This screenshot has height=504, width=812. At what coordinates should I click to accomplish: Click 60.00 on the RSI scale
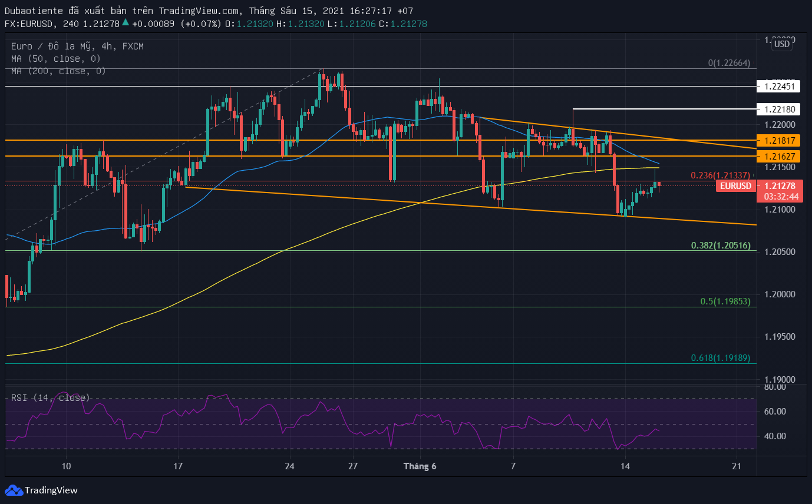[x=774, y=412]
